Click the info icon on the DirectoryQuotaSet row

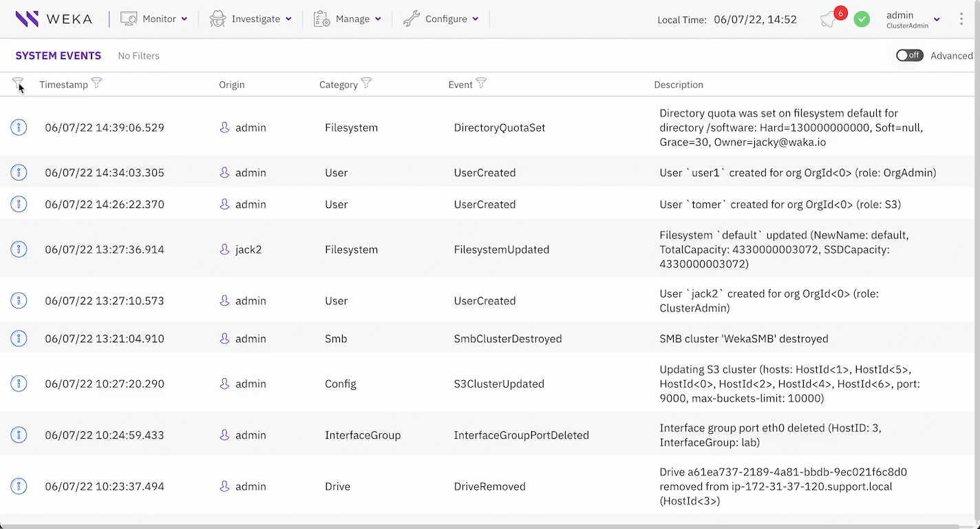(19, 127)
